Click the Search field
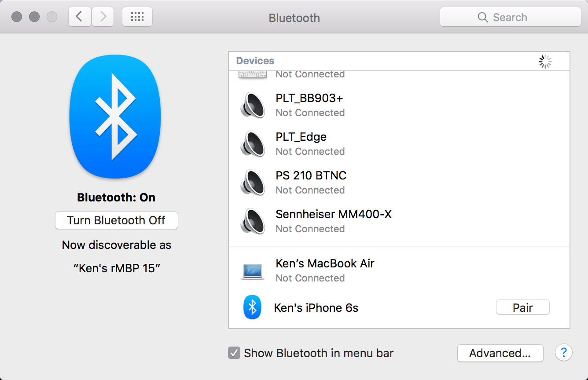This screenshot has height=380, width=588. [x=511, y=18]
